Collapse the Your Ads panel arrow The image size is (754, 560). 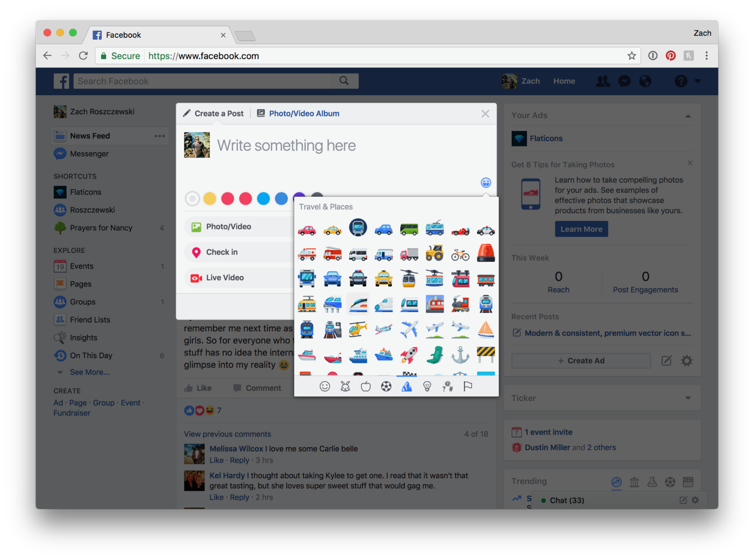(x=688, y=116)
